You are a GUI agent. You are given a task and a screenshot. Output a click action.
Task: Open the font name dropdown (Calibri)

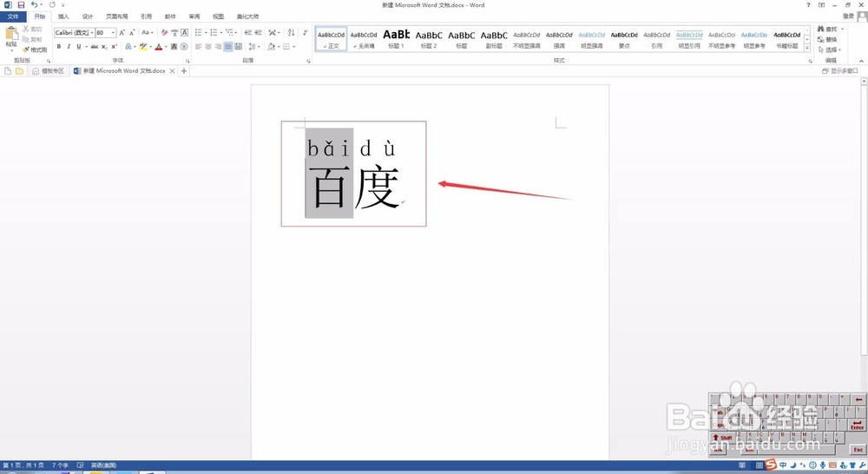click(91, 33)
